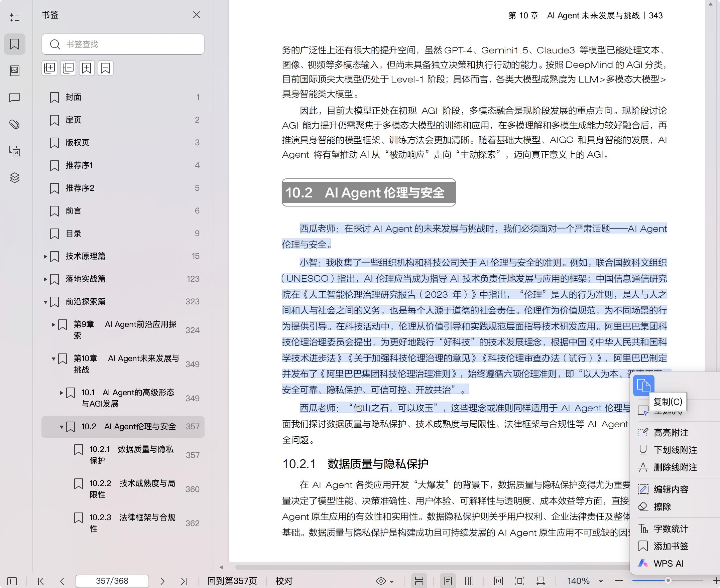Image resolution: width=720 pixels, height=588 pixels.
Task: Click the bookmark search field
Action: (x=123, y=44)
